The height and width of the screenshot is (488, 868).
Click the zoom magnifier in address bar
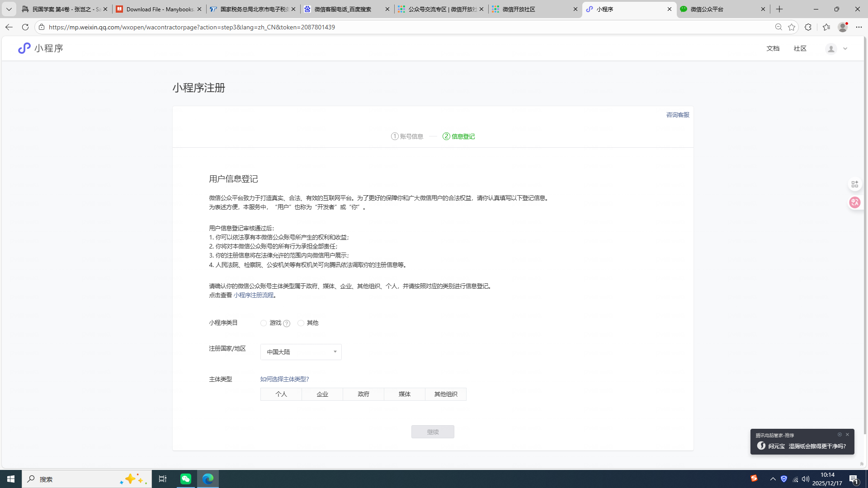[778, 27]
